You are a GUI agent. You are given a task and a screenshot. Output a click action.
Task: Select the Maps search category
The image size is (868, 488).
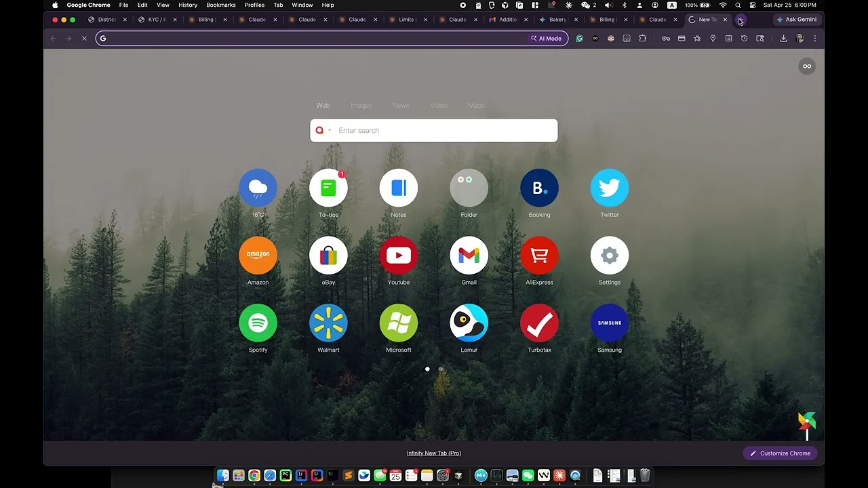(476, 105)
